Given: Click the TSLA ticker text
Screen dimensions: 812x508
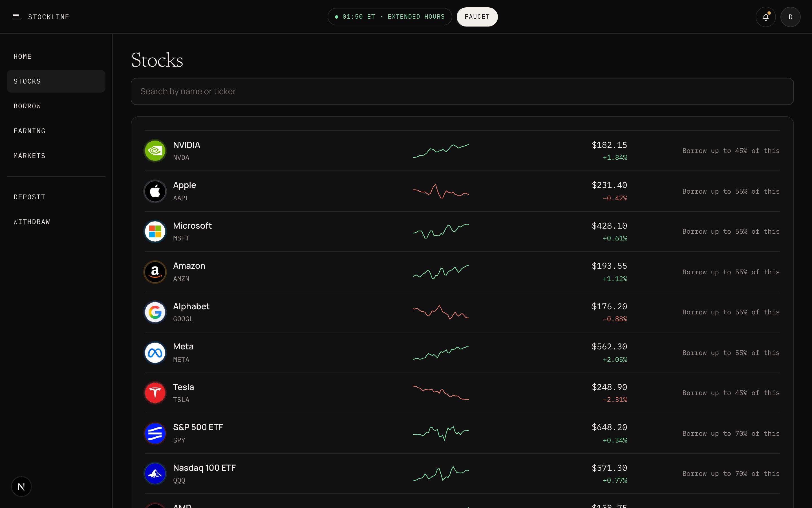Looking at the screenshot, I should pos(181,399).
